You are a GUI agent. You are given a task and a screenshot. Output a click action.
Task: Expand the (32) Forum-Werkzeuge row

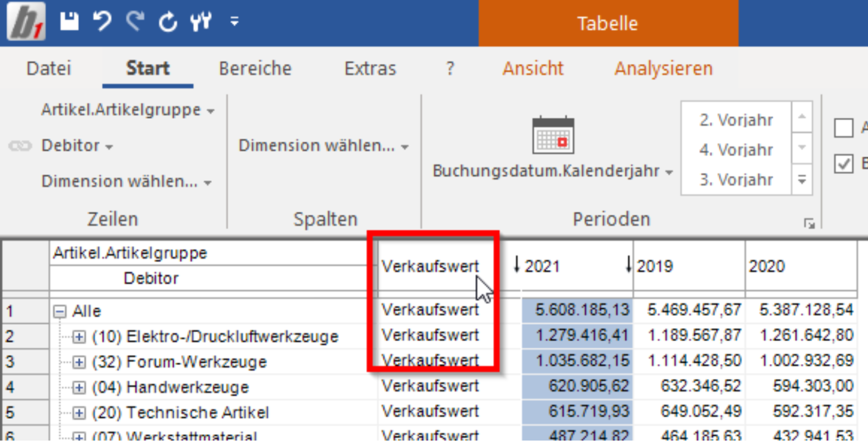coord(79,362)
